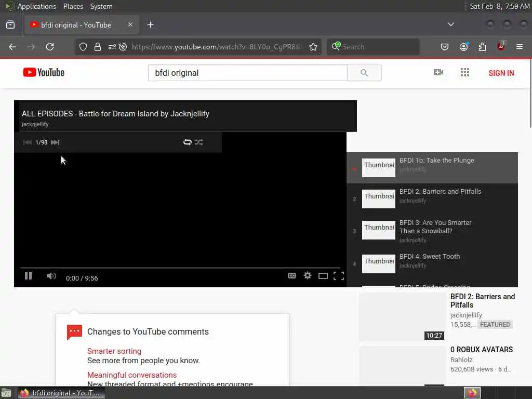Click the Rahlolz channel name
Screen dimensions: 532x399
pyautogui.click(x=461, y=360)
